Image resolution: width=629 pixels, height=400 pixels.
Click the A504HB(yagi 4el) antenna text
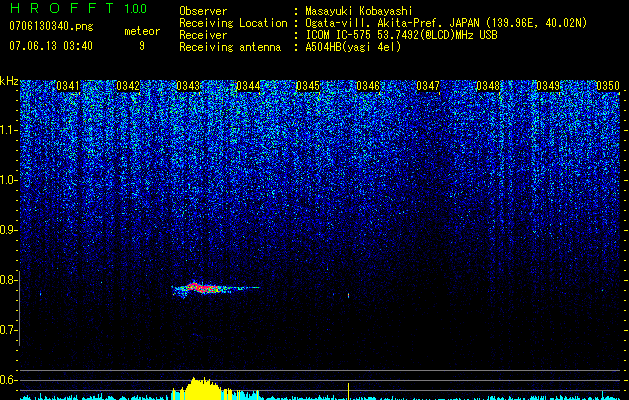pos(353,47)
